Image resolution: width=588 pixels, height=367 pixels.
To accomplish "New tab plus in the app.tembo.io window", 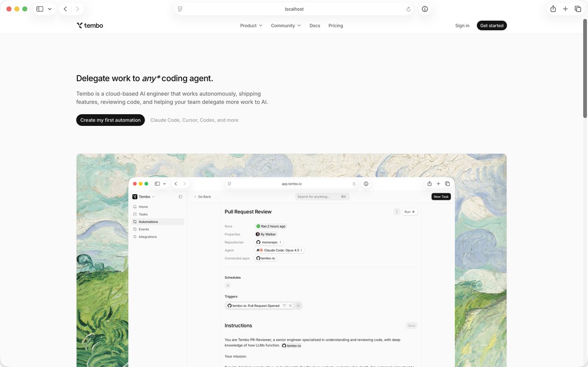I will click(439, 184).
